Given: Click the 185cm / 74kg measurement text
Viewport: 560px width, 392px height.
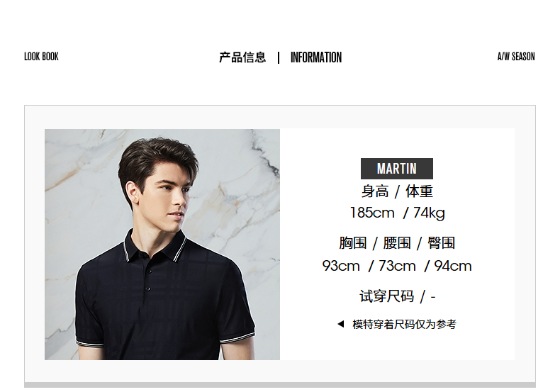Looking at the screenshot, I should [x=397, y=213].
